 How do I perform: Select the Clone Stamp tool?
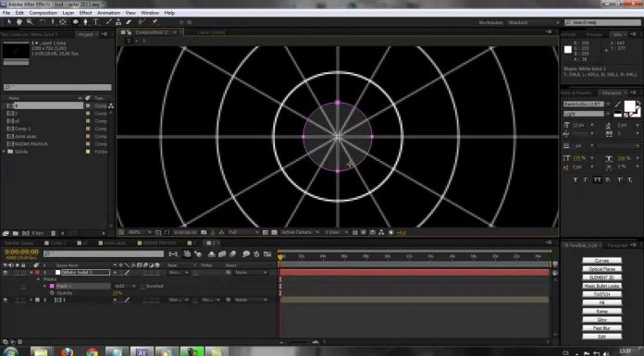[118, 22]
